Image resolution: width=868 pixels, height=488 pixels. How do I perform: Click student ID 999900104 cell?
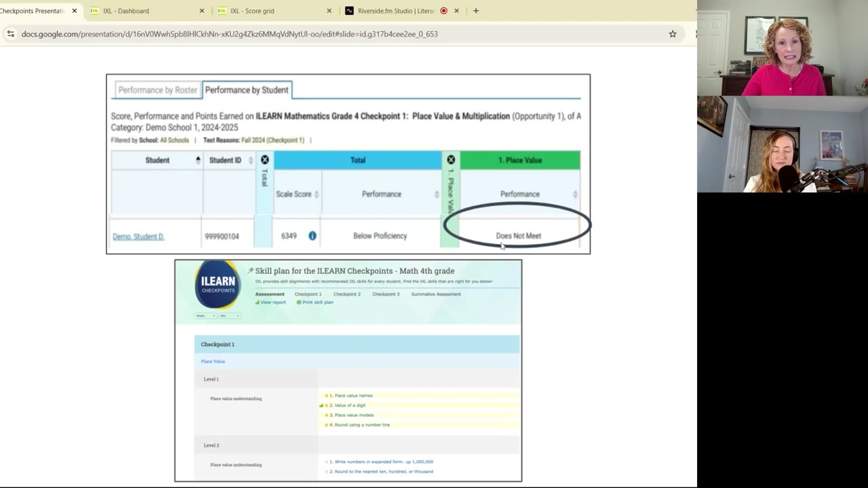pyautogui.click(x=222, y=237)
